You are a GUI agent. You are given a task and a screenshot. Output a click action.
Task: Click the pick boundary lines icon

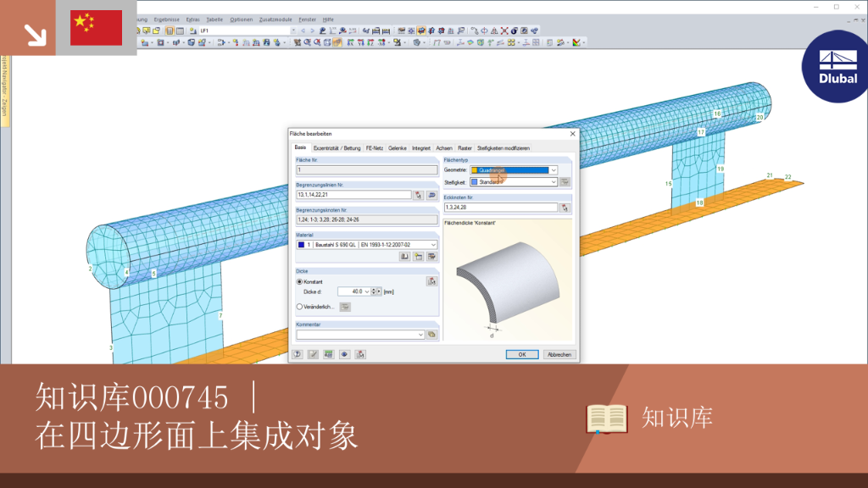[x=419, y=195]
